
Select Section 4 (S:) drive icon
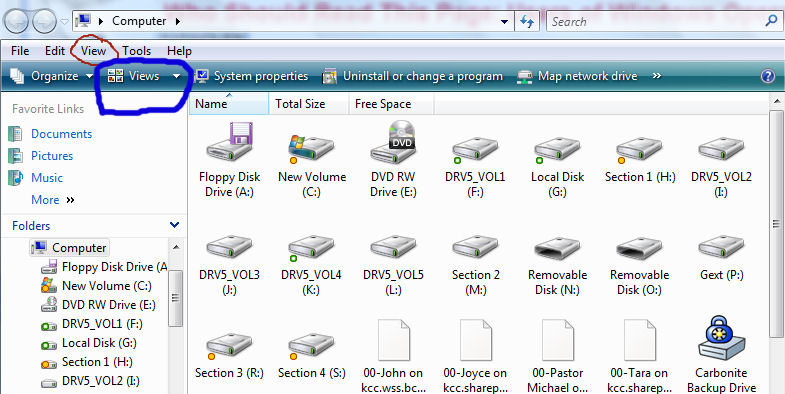(311, 345)
